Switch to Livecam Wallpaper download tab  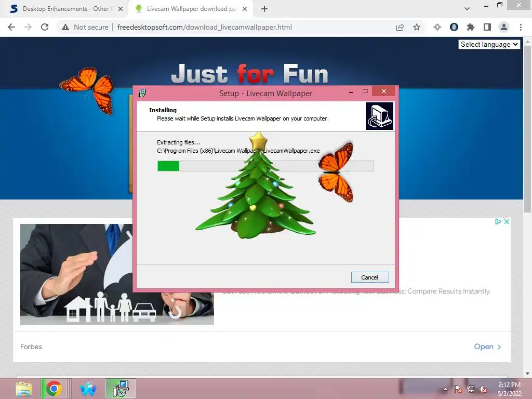click(190, 9)
